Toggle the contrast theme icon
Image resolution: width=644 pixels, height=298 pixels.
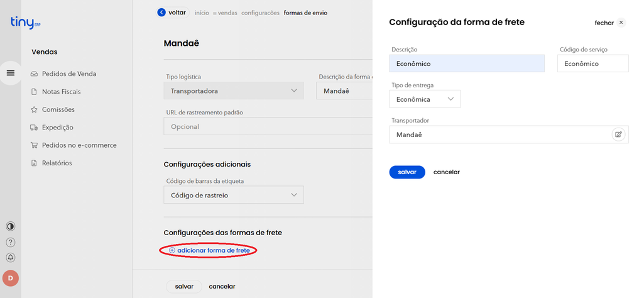pyautogui.click(x=11, y=226)
